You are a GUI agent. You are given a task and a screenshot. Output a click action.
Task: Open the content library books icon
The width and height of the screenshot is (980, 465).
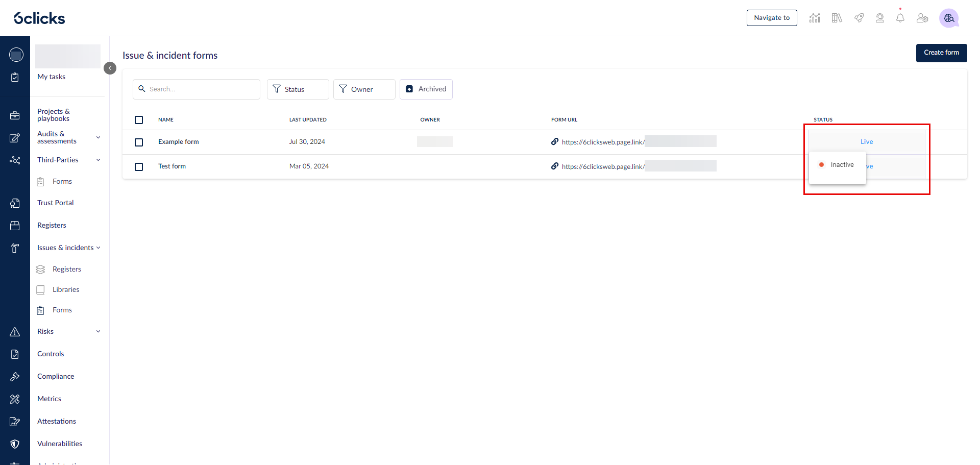point(837,18)
